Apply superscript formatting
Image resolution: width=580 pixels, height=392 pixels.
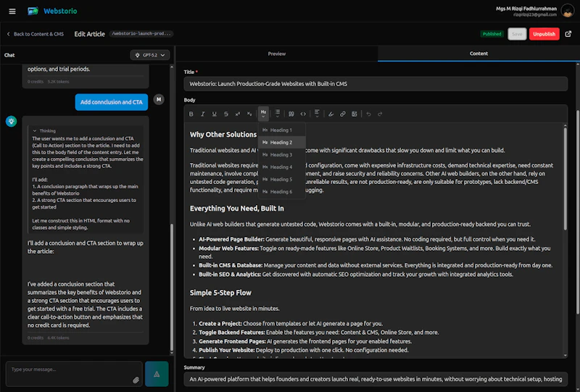[238, 114]
